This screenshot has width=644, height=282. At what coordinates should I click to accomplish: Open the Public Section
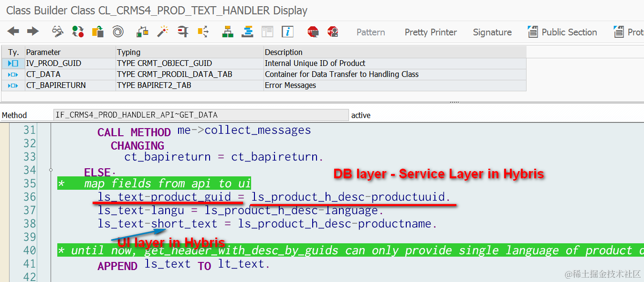[x=562, y=32]
